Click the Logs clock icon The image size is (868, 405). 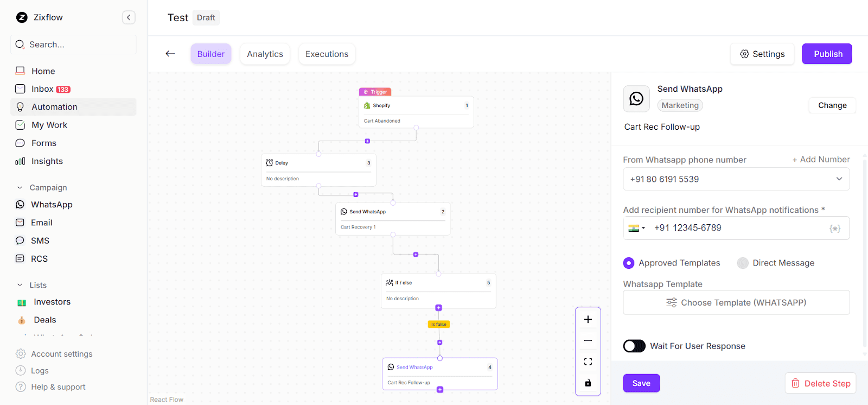click(x=21, y=370)
